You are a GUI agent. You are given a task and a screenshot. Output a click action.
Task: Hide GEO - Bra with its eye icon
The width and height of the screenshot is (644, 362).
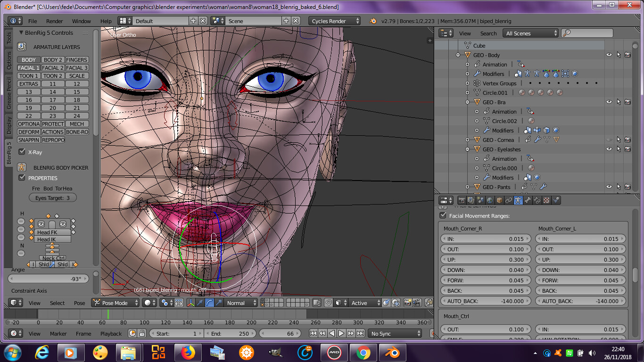coord(609,102)
